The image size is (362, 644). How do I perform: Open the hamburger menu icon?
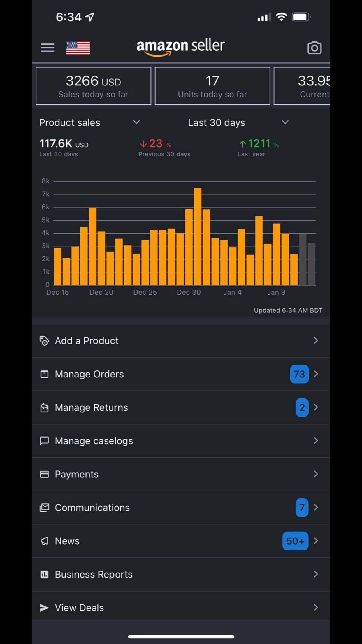[x=48, y=48]
